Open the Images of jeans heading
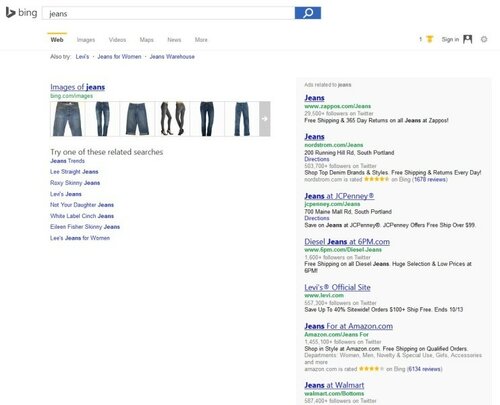This screenshot has height=405, width=500. (x=78, y=87)
